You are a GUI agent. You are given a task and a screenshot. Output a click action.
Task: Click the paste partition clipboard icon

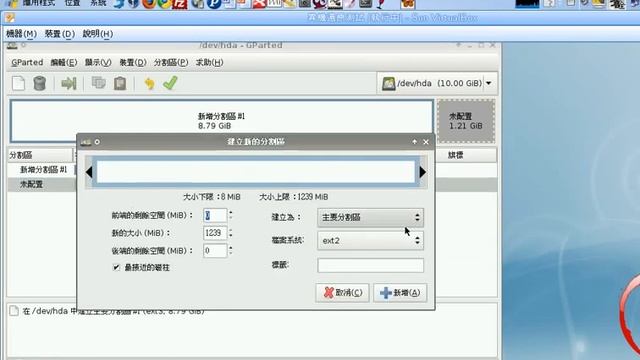(x=120, y=83)
